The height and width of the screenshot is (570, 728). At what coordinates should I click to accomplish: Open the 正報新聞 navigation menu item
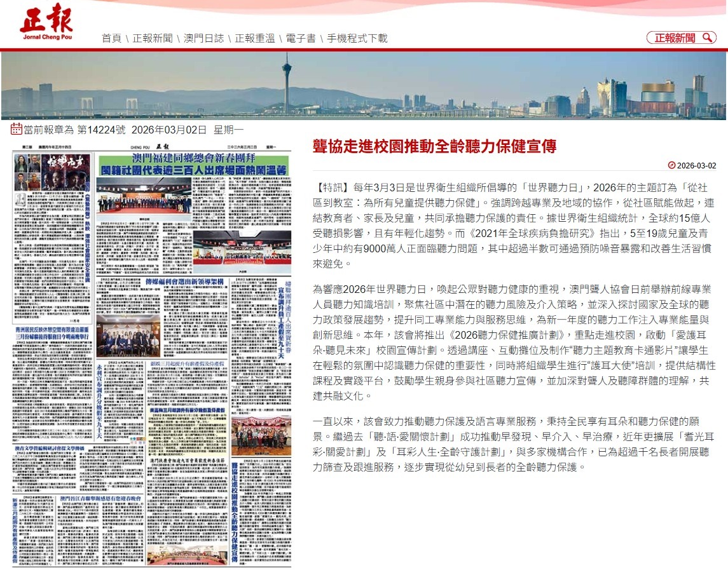tap(153, 38)
